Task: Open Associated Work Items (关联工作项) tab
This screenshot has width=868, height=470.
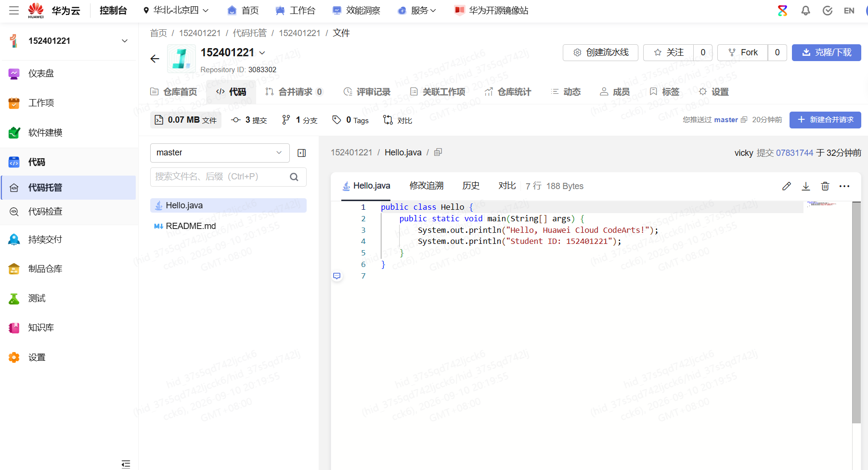Action: click(x=437, y=92)
